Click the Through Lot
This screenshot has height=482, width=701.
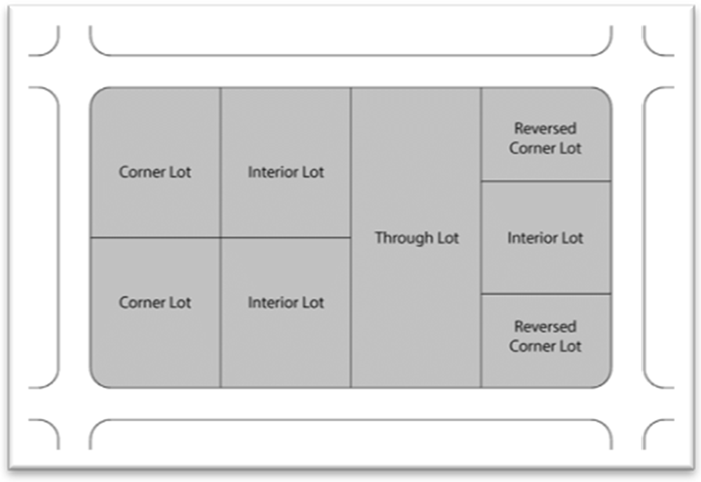point(416,237)
